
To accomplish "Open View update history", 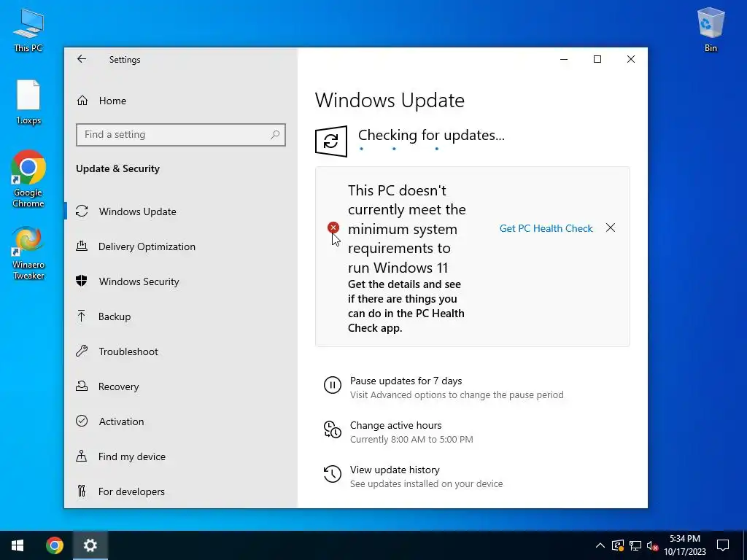I will [395, 470].
